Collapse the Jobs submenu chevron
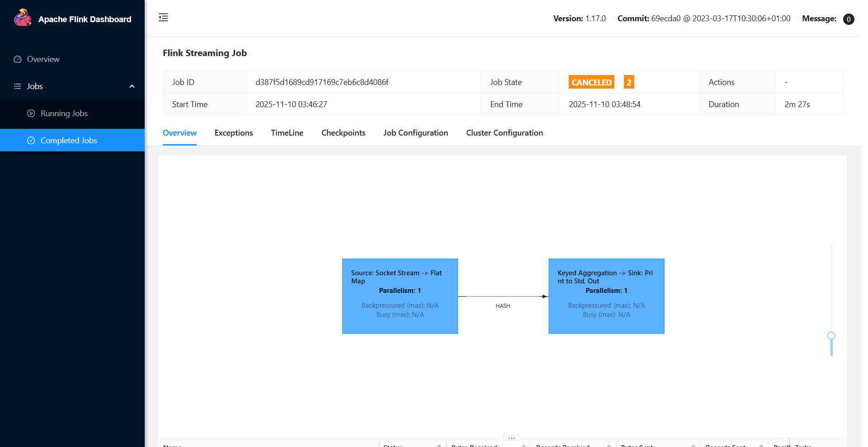 click(x=132, y=86)
